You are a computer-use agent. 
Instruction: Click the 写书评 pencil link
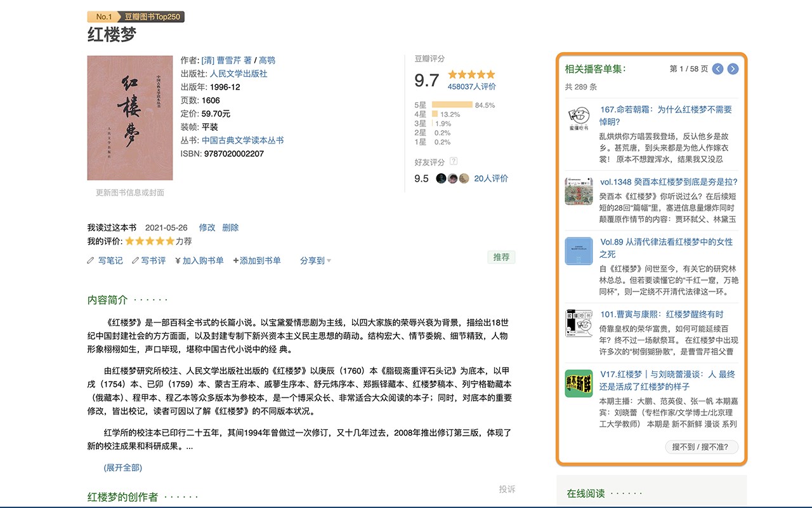click(149, 260)
